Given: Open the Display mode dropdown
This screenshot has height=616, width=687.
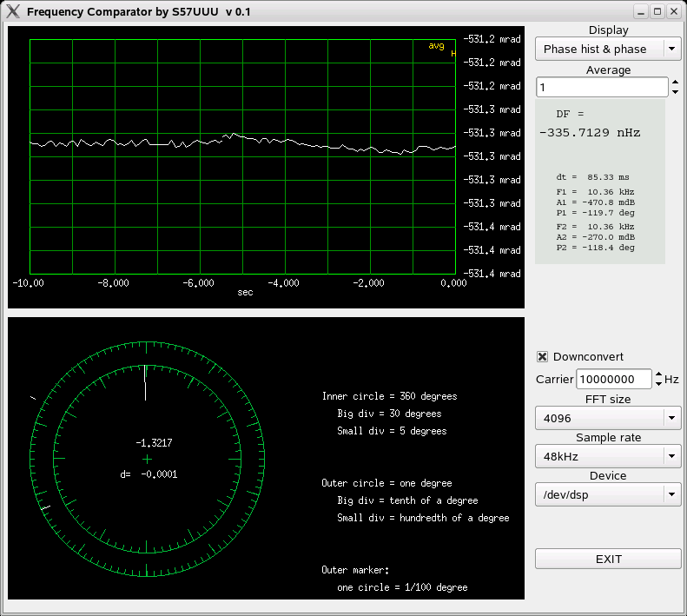Looking at the screenshot, I should coord(608,50).
